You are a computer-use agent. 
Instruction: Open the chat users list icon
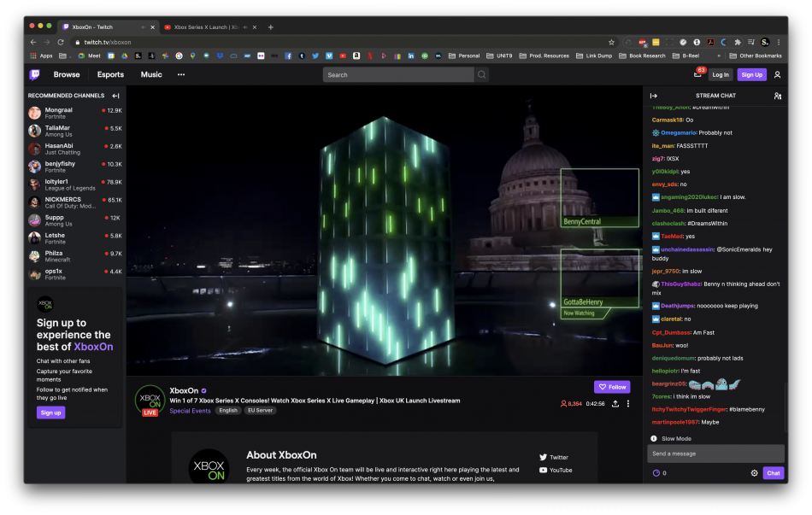[777, 96]
